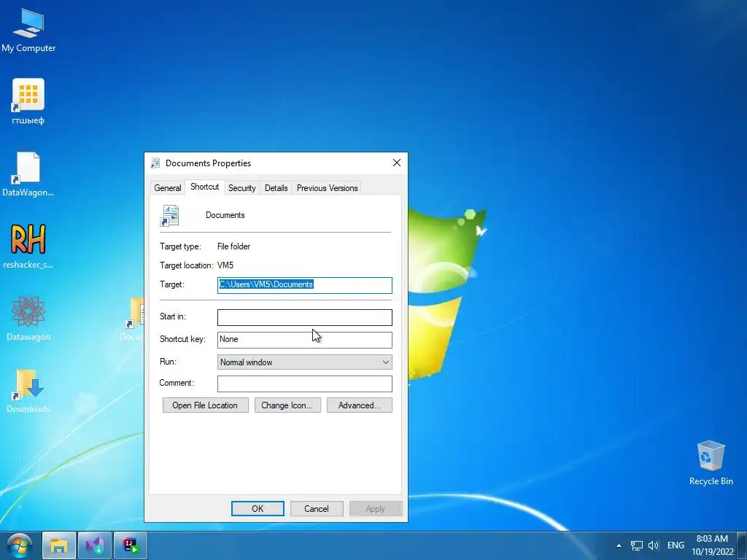
Task: Open the Change Icon dialog button
Action: (x=287, y=405)
